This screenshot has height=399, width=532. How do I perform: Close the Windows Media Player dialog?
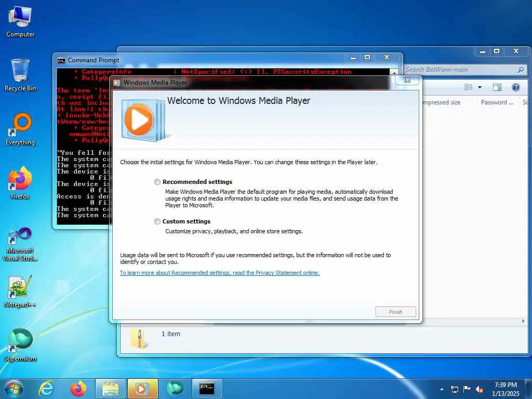407,80
